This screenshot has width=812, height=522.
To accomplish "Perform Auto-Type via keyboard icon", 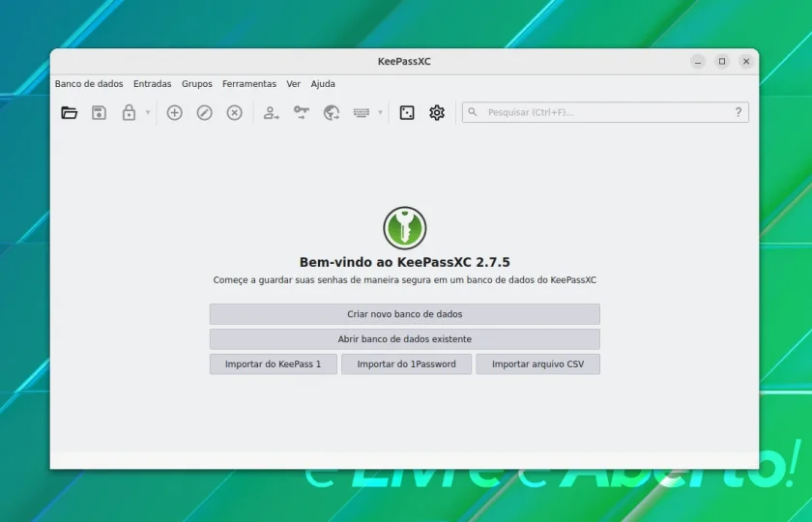I will click(362, 112).
